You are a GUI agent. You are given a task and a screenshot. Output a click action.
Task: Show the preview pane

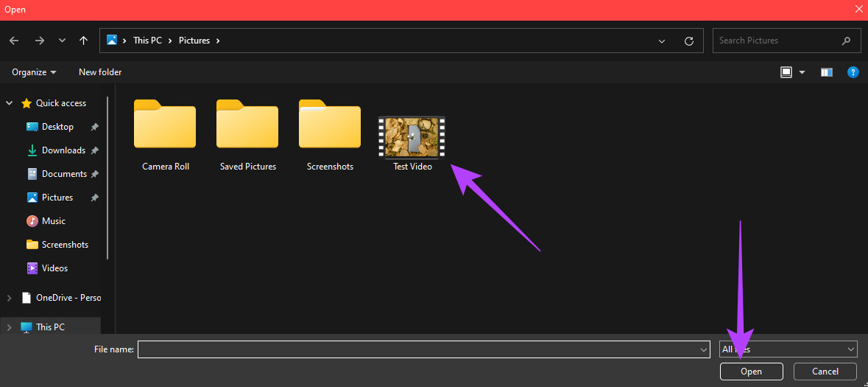(x=827, y=72)
